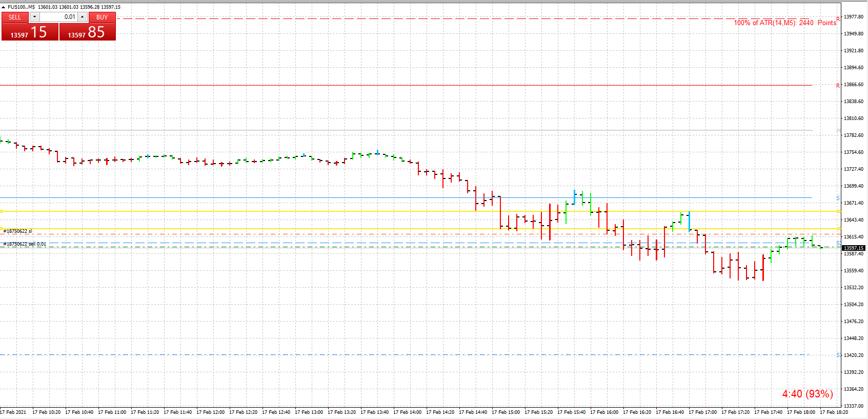Decrease lot volume with down arrow
Image resolution: width=868 pixels, height=419 pixels.
tap(34, 17)
